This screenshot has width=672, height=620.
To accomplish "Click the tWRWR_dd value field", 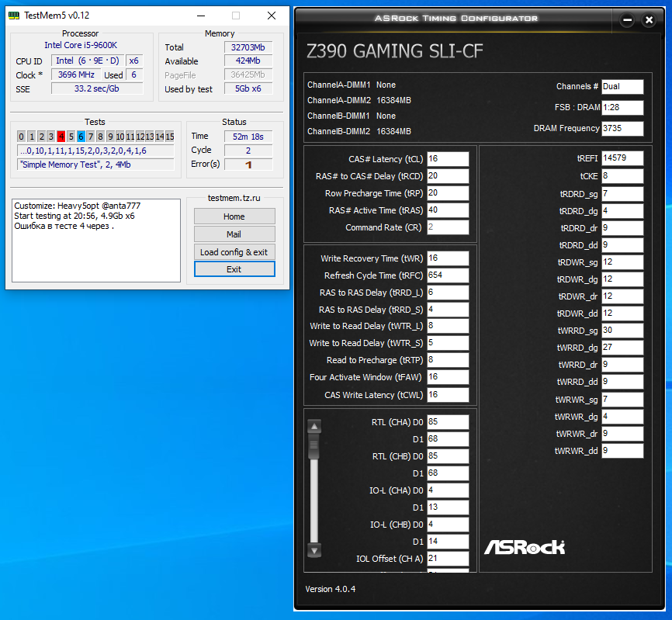I will point(622,451).
